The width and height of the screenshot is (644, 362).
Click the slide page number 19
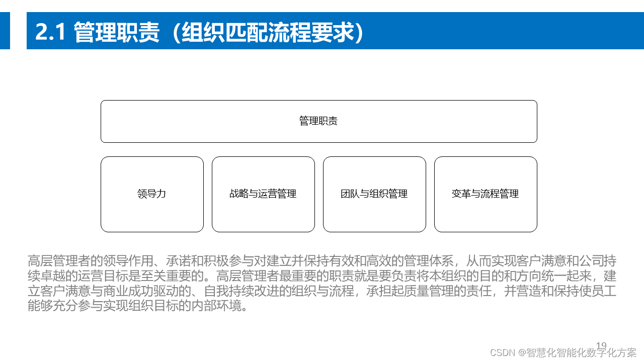coord(601,346)
